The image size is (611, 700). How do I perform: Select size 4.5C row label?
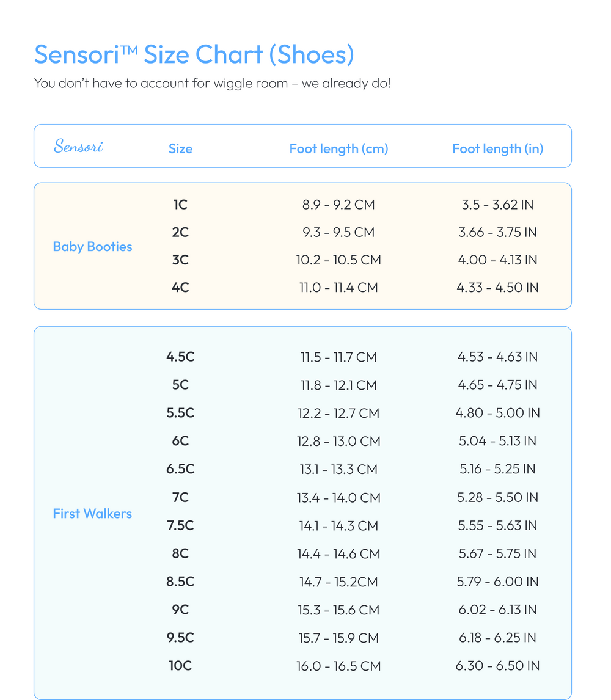(x=180, y=357)
